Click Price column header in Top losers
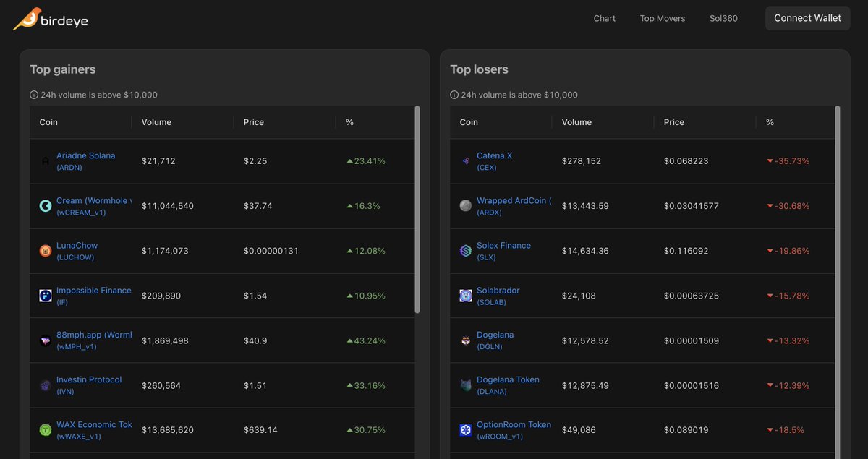This screenshot has width=868, height=459. click(674, 122)
